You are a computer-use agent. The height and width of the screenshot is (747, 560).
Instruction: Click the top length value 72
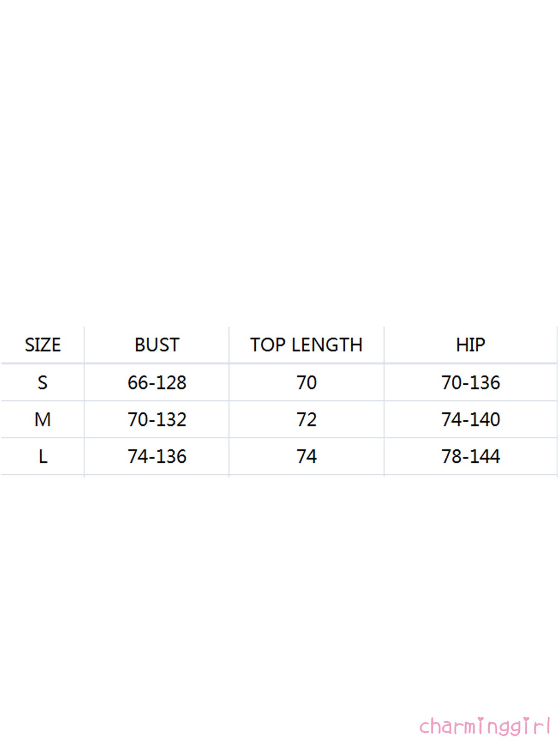click(307, 419)
